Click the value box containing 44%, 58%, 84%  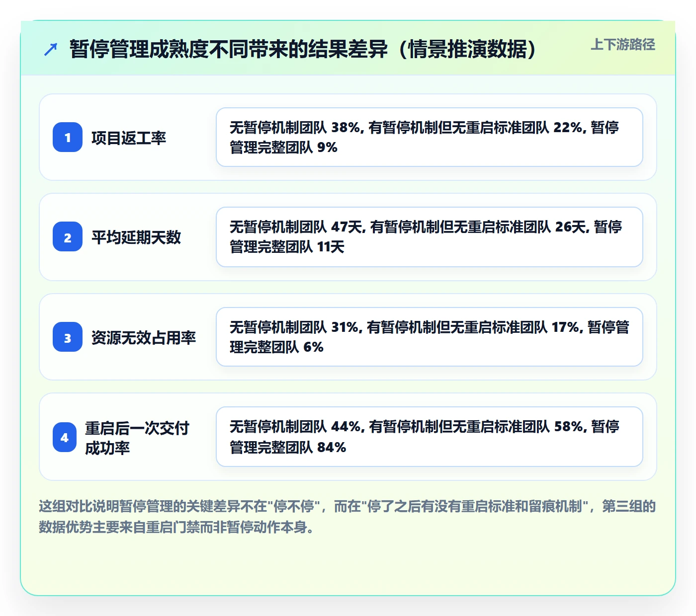pyautogui.click(x=430, y=437)
